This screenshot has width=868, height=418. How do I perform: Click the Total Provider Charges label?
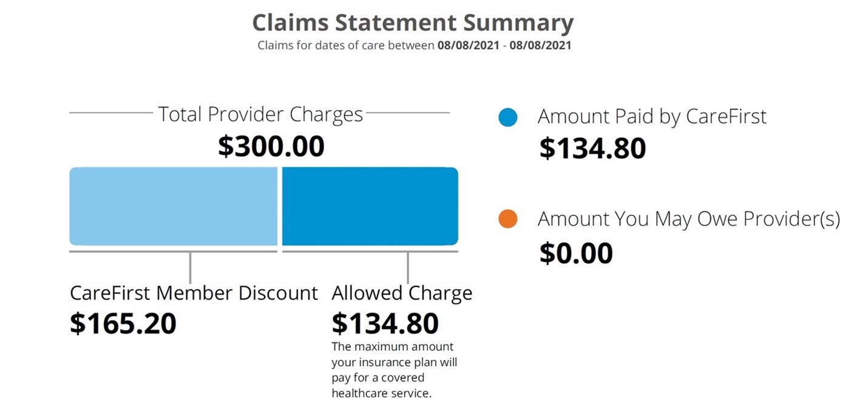[x=260, y=114]
